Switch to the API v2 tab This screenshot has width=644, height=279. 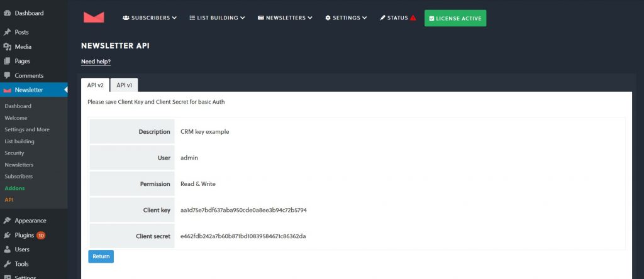pos(96,85)
